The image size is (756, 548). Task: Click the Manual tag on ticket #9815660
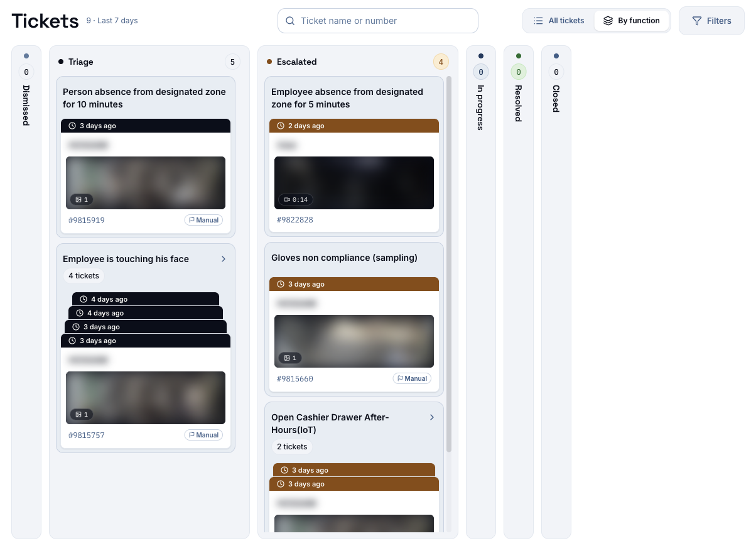(413, 379)
